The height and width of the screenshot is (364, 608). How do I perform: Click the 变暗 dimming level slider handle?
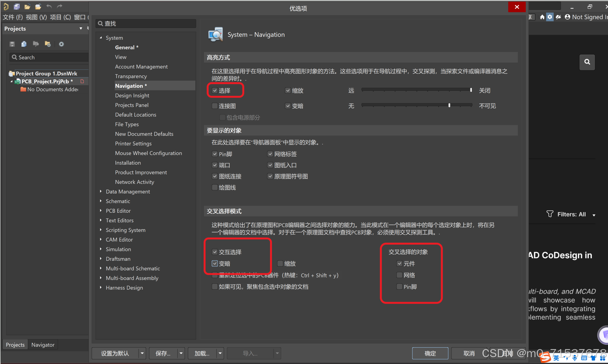(449, 105)
